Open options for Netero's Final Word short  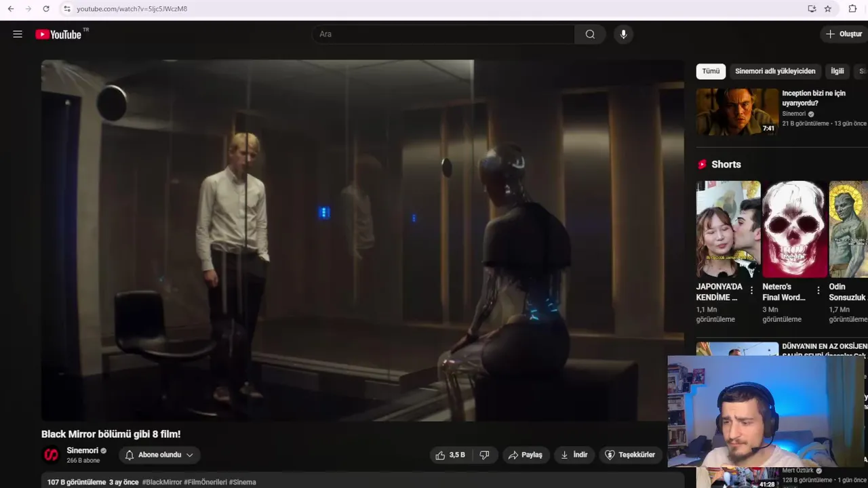818,290
